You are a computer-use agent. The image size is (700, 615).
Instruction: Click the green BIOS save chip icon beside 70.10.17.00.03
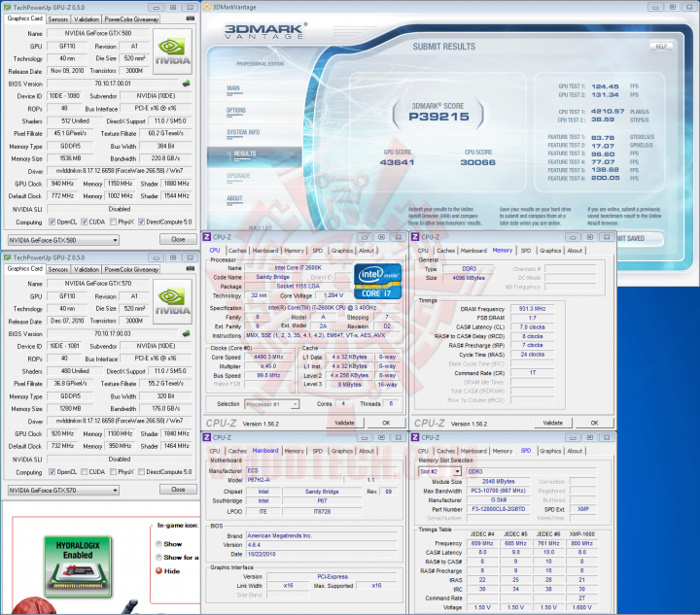(x=186, y=333)
